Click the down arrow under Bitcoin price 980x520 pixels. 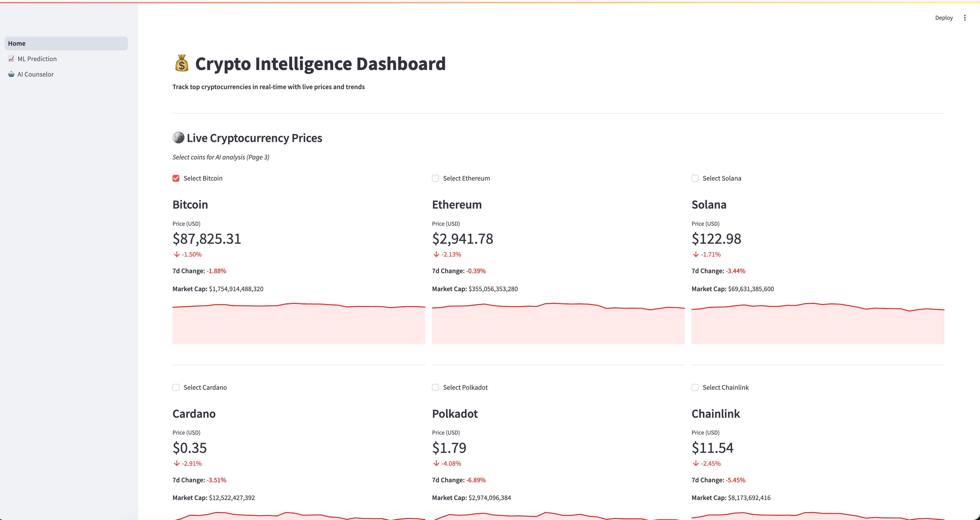176,254
